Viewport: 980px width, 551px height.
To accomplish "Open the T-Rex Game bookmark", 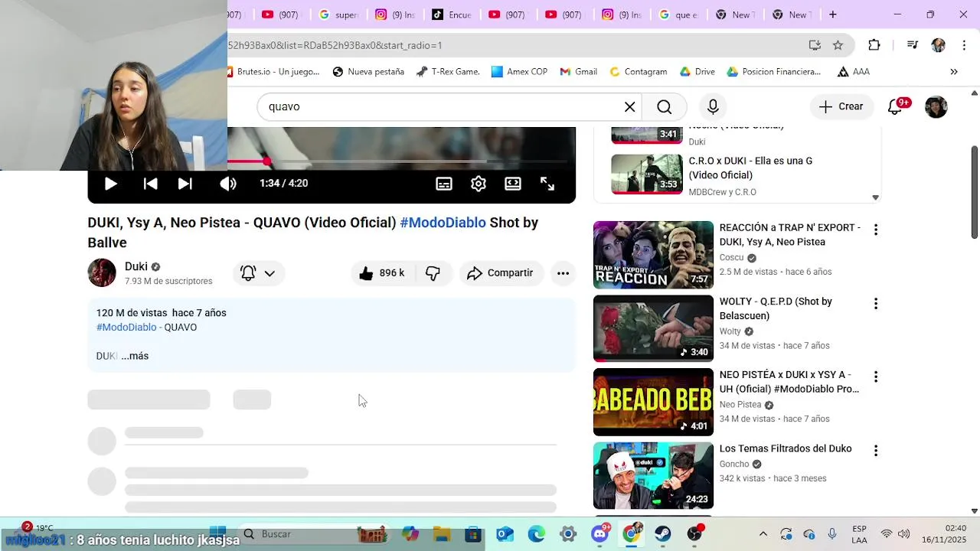I will [448, 72].
